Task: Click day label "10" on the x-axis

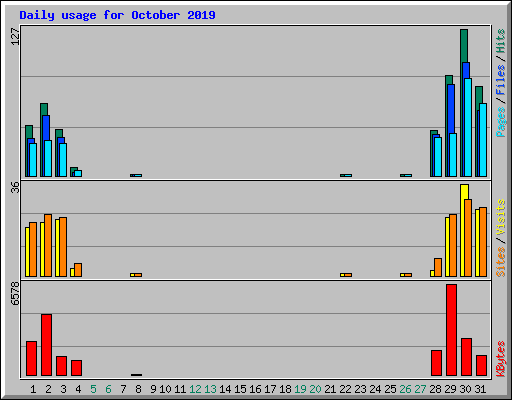Action: (165, 389)
